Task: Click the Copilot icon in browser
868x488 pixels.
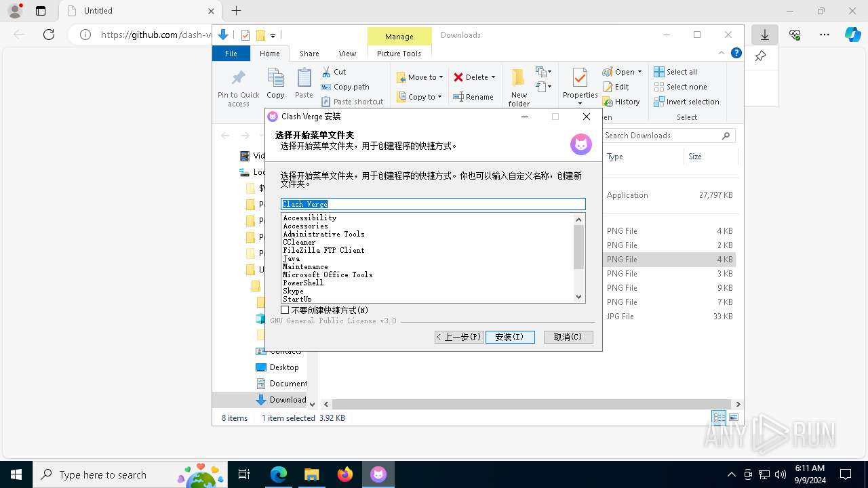Action: 852,35
